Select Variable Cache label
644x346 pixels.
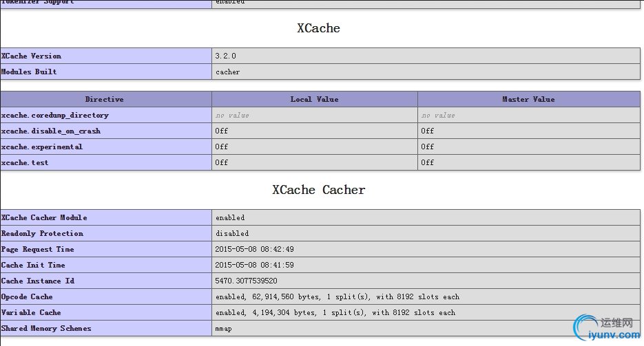point(31,312)
